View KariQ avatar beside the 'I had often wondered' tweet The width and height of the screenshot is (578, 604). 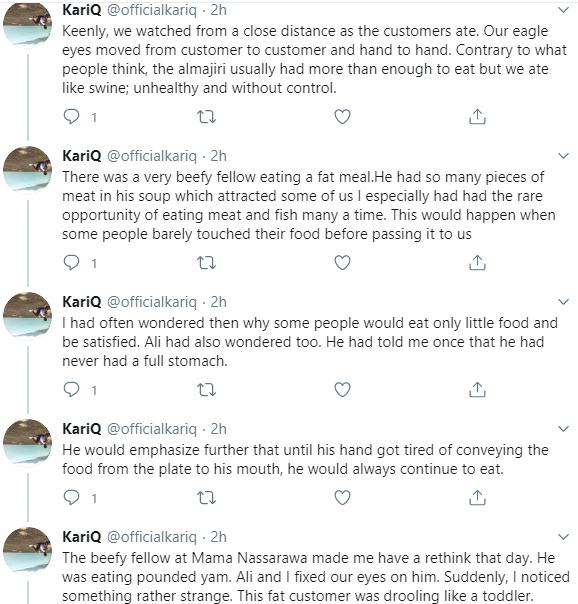27,315
